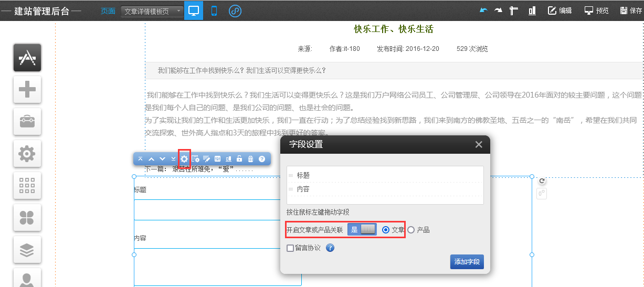Select the 产品 radio button
Image resolution: width=644 pixels, height=287 pixels.
coord(411,230)
